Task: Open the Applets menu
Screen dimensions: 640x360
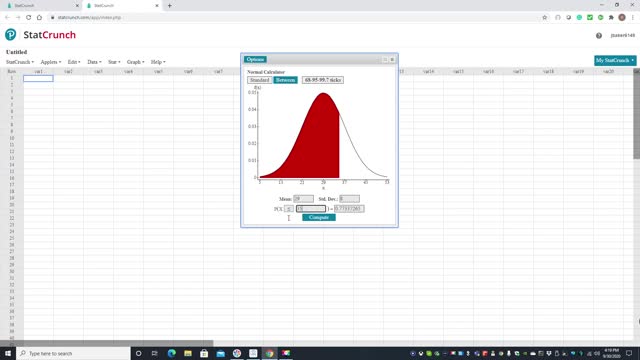Action: click(x=51, y=62)
